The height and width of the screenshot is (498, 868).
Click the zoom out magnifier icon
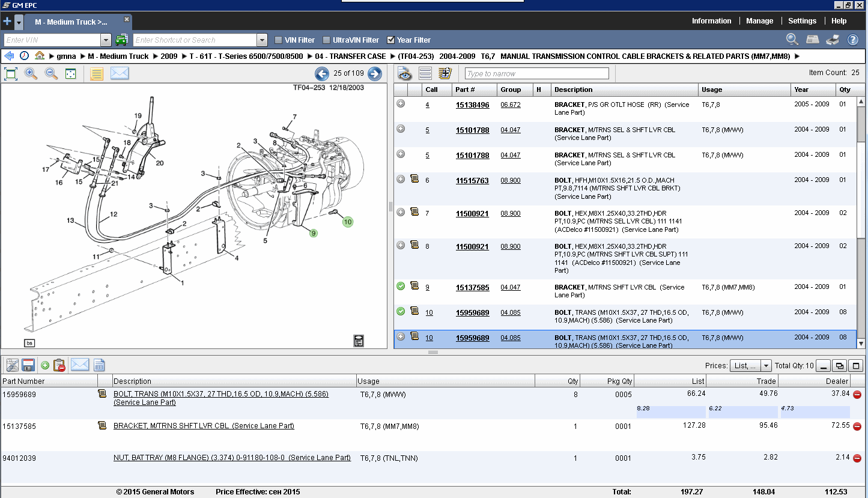52,74
